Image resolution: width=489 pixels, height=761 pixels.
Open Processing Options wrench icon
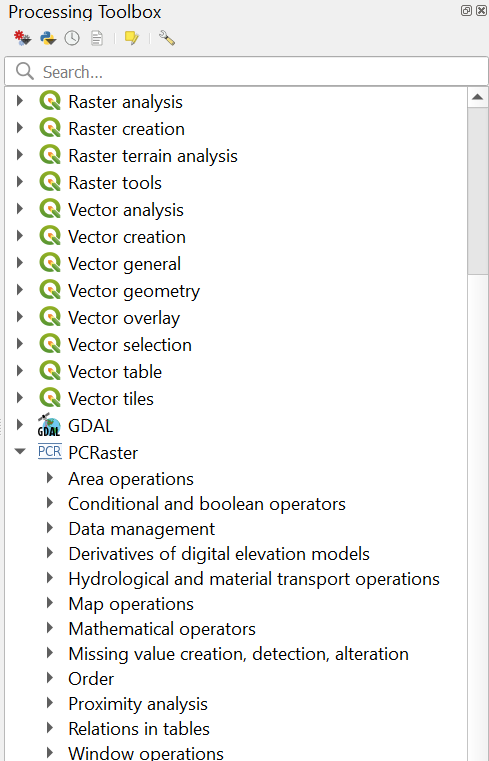(166, 38)
